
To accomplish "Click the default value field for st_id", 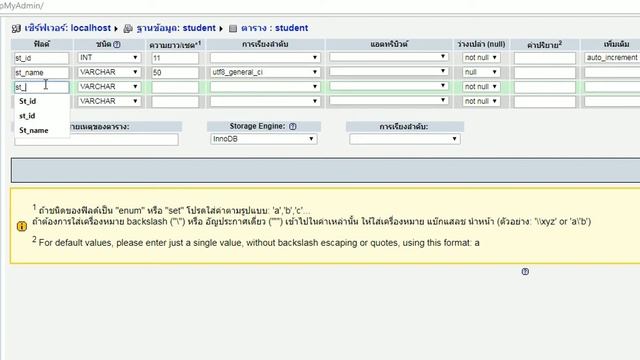I will pos(544,58).
